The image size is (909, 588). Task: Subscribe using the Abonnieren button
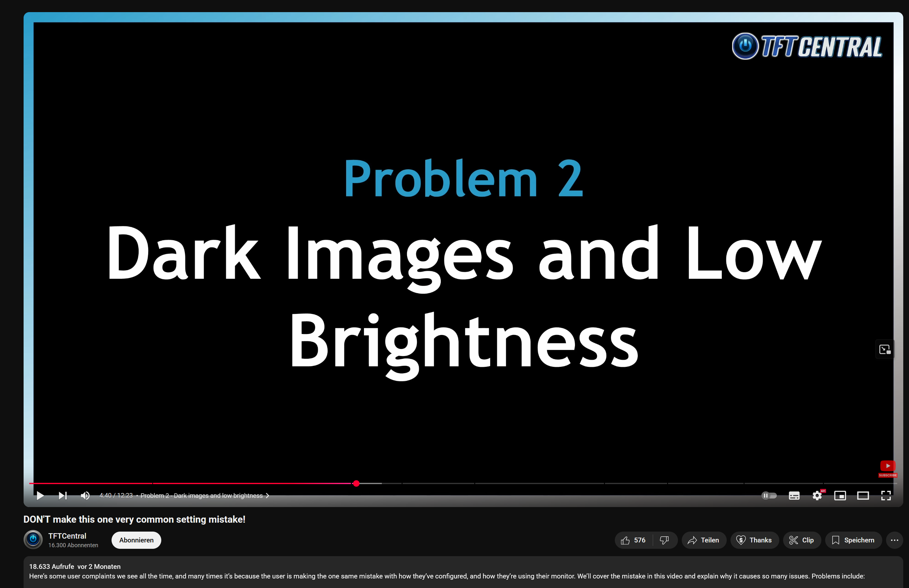tap(136, 540)
